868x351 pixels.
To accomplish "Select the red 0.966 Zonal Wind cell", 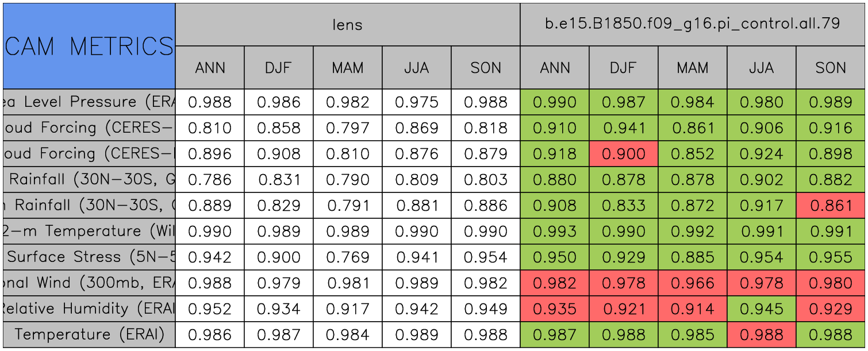I will 692,283.
